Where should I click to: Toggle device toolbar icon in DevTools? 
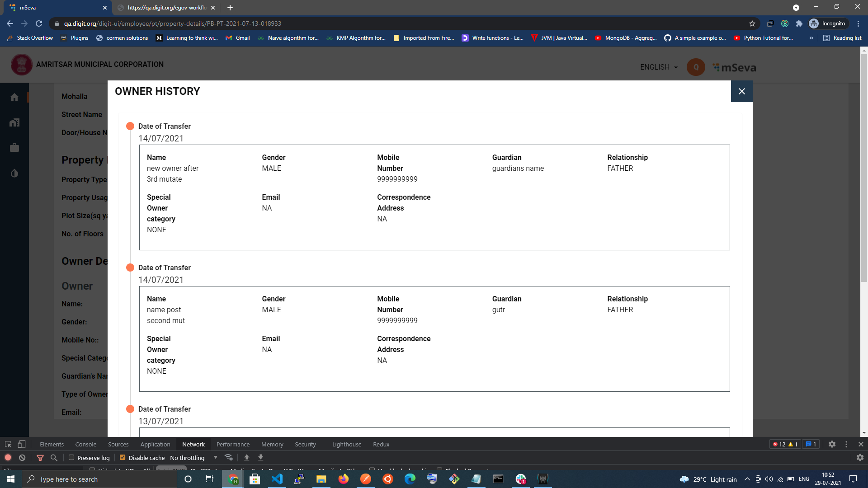tap(21, 444)
